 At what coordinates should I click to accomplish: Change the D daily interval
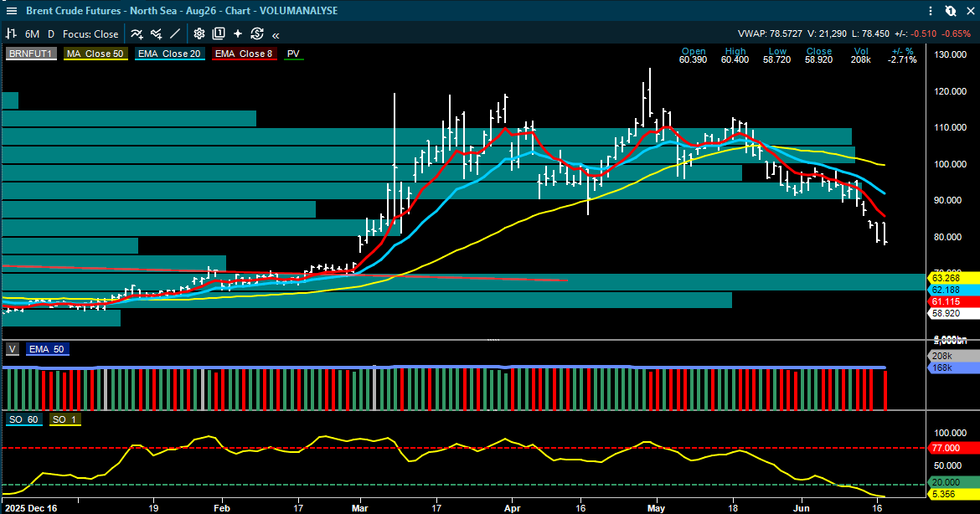pos(50,34)
